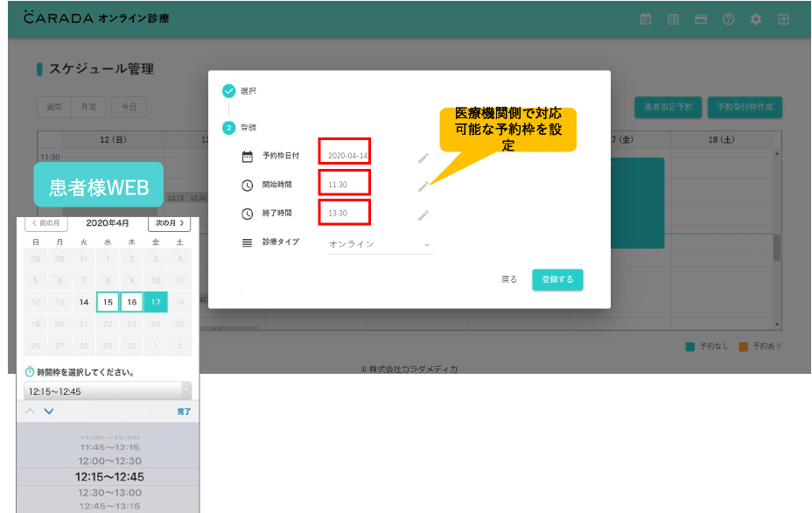Click the 開始時間 field showing 11:30

click(344, 185)
